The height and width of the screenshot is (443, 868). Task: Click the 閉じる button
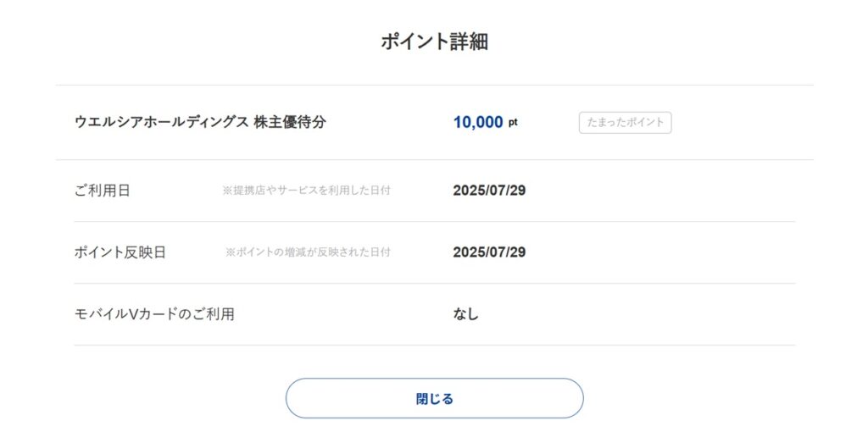click(x=435, y=398)
